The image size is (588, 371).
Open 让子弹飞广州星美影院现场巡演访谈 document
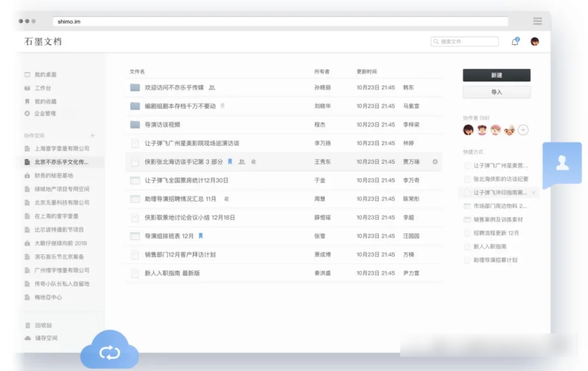(192, 143)
